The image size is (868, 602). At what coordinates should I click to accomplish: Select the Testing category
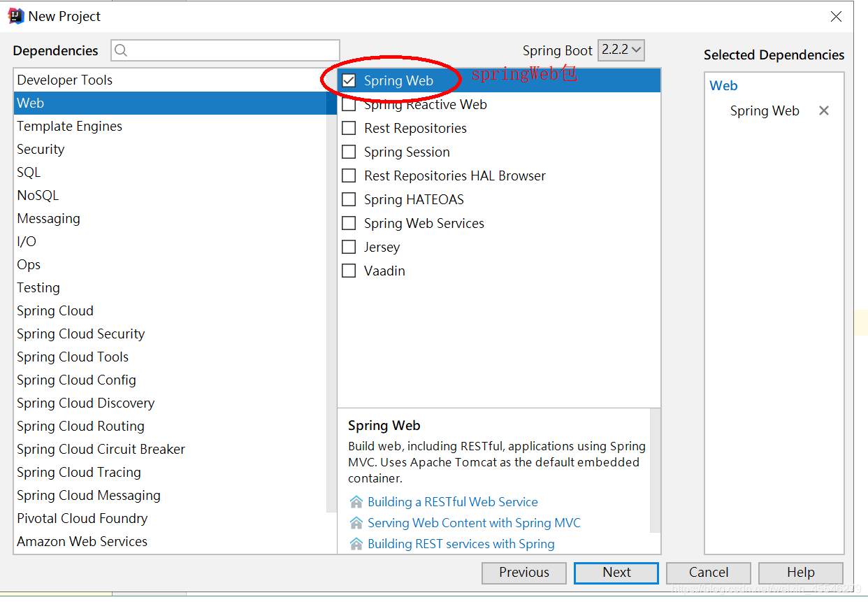[171, 287]
